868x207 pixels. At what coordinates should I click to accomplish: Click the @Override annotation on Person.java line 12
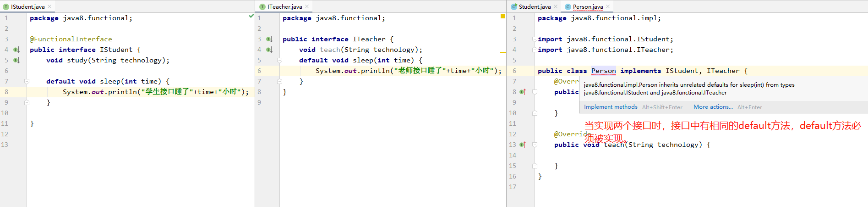pos(573,134)
